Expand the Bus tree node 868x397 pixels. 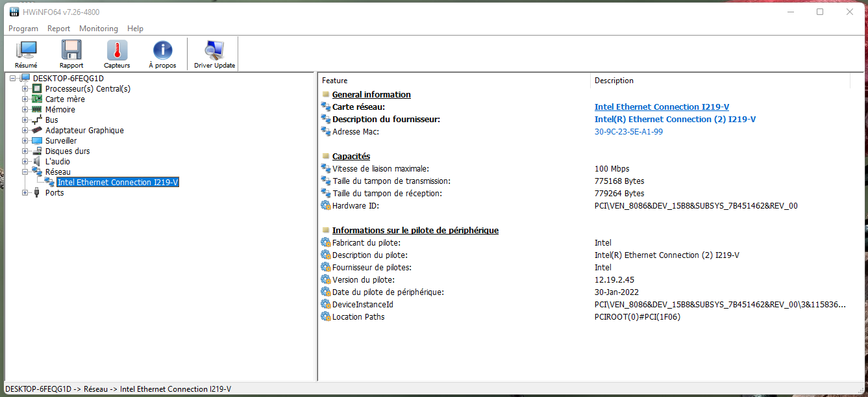(25, 120)
